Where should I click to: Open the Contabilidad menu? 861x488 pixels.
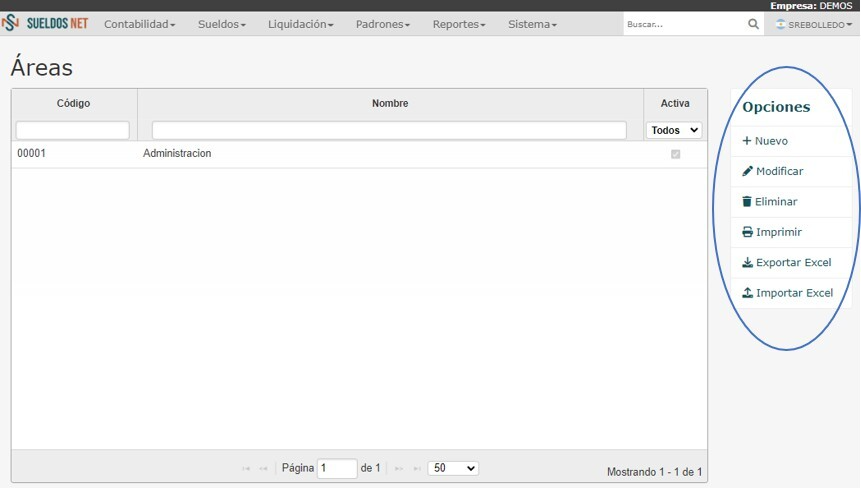[139, 24]
